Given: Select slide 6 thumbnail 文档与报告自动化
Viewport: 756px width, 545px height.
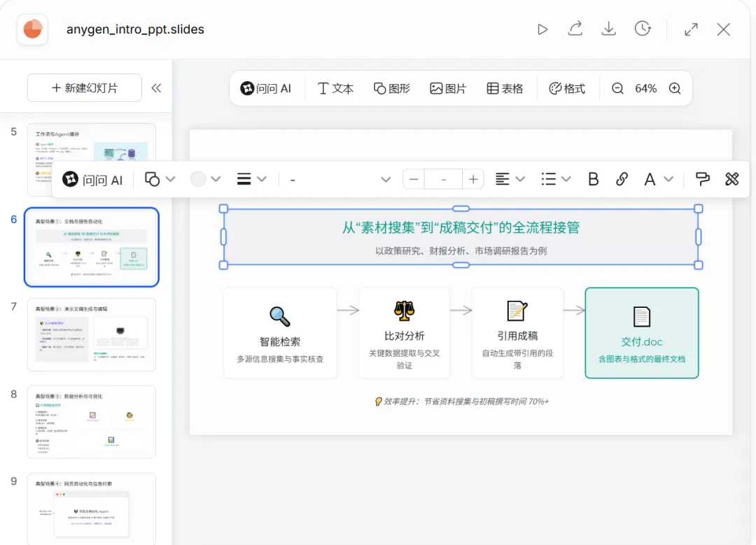Looking at the screenshot, I should coord(92,247).
